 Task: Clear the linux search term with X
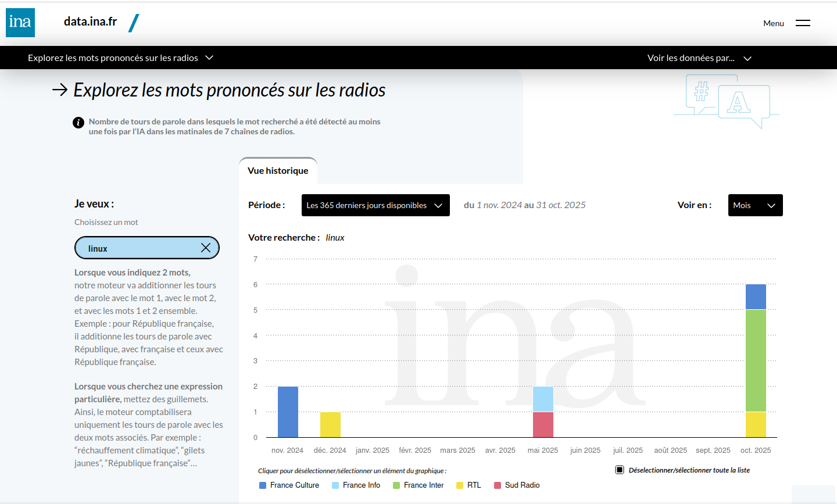pyautogui.click(x=206, y=248)
